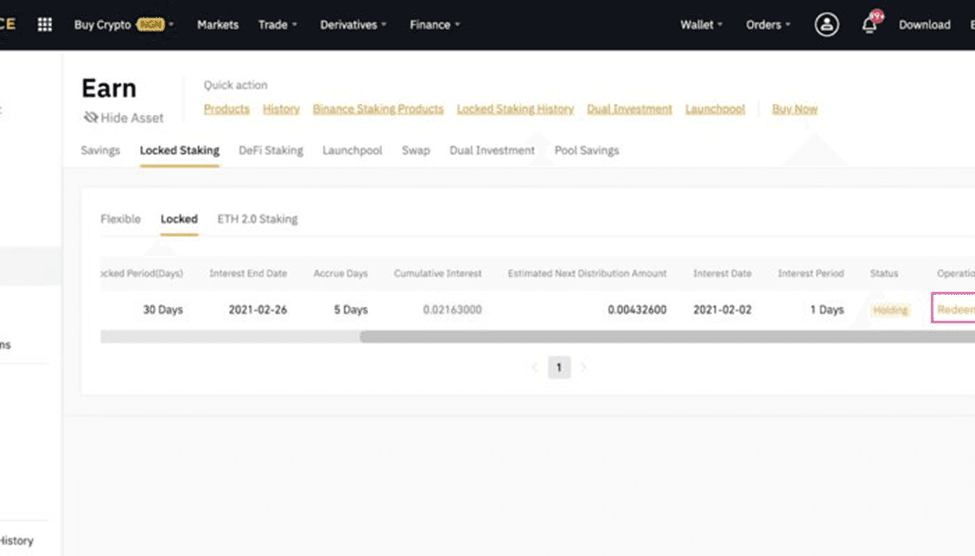
Task: Switch to the Savings tab
Action: (x=100, y=151)
